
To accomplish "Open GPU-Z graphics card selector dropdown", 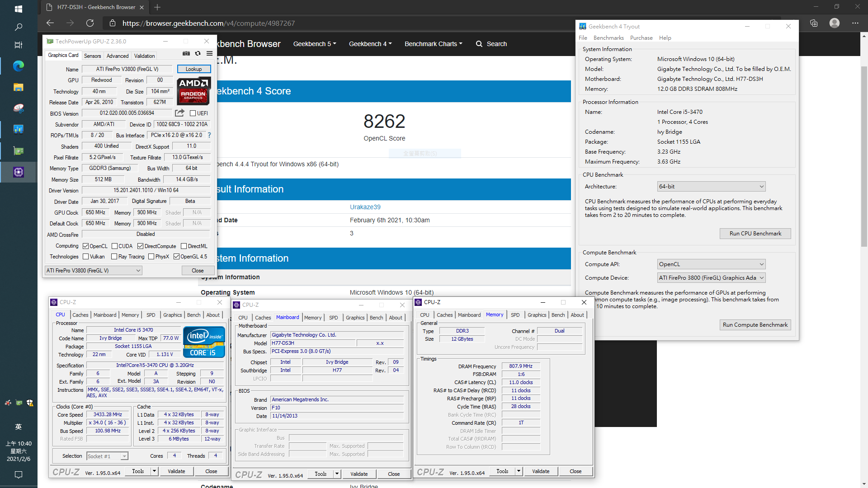I will [x=94, y=271].
